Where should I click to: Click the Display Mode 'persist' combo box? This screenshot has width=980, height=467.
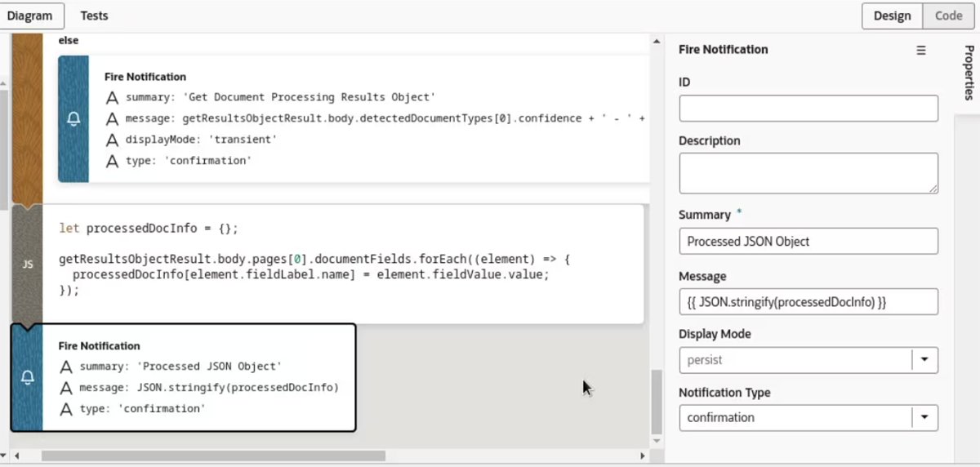[808, 360]
